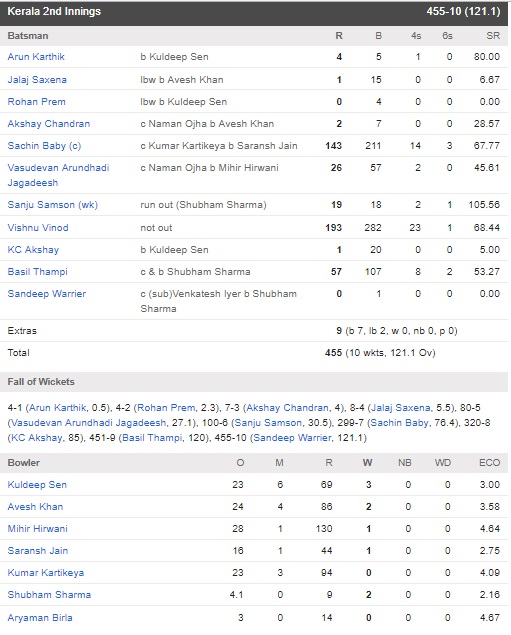Open Akshay Chandran's batsman profile link

click(x=49, y=124)
